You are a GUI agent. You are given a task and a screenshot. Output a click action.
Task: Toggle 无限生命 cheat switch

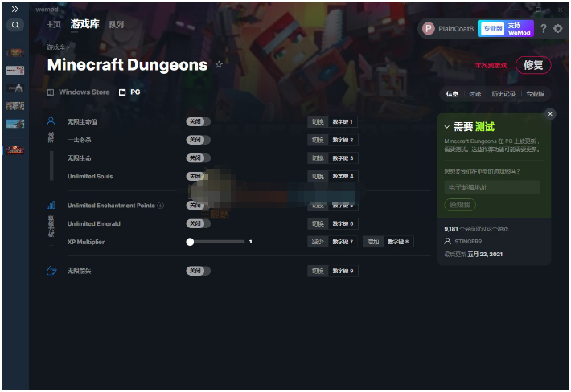coord(198,157)
